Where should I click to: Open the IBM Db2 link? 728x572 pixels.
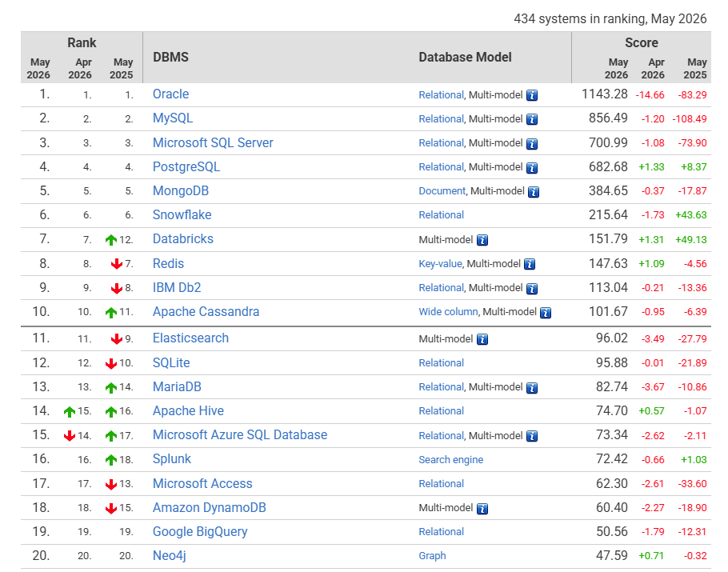177,288
